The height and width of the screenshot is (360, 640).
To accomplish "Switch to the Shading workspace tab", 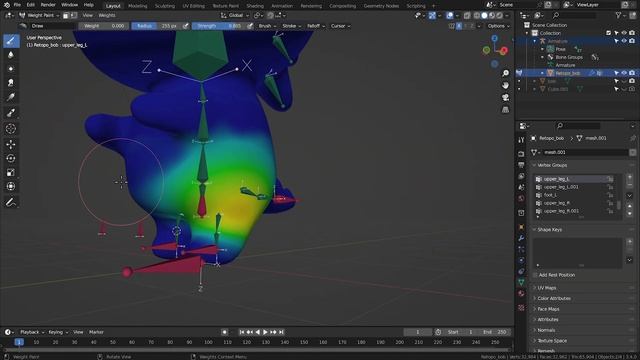I will pos(255,6).
